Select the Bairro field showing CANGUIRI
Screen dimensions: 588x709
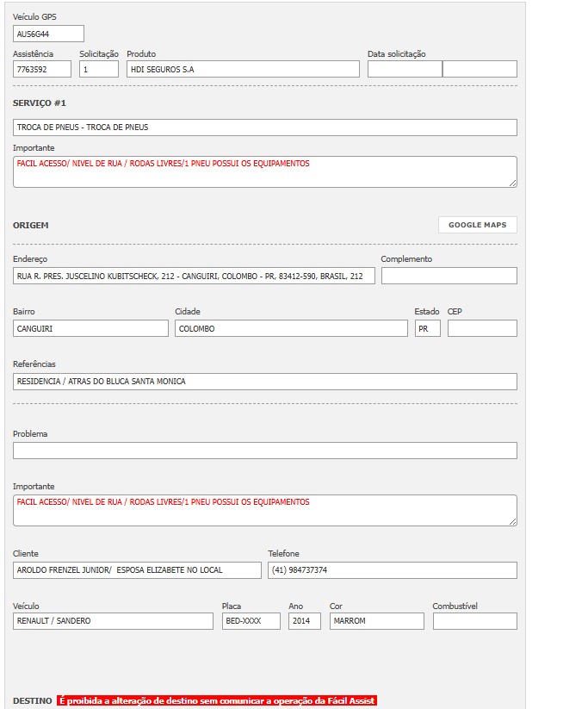point(90,328)
